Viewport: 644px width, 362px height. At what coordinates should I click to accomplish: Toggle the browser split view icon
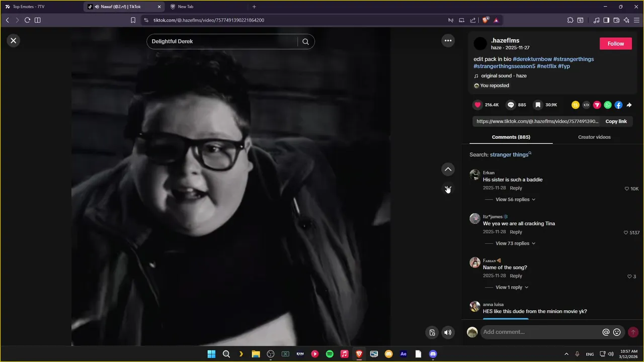(37, 20)
